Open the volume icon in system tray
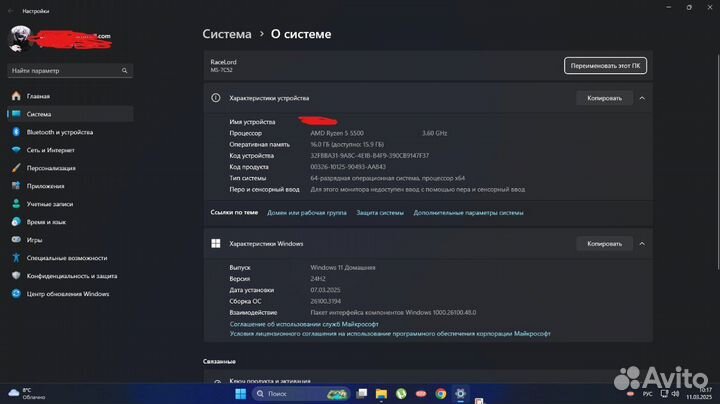This screenshot has height=404, width=720. coord(675,393)
